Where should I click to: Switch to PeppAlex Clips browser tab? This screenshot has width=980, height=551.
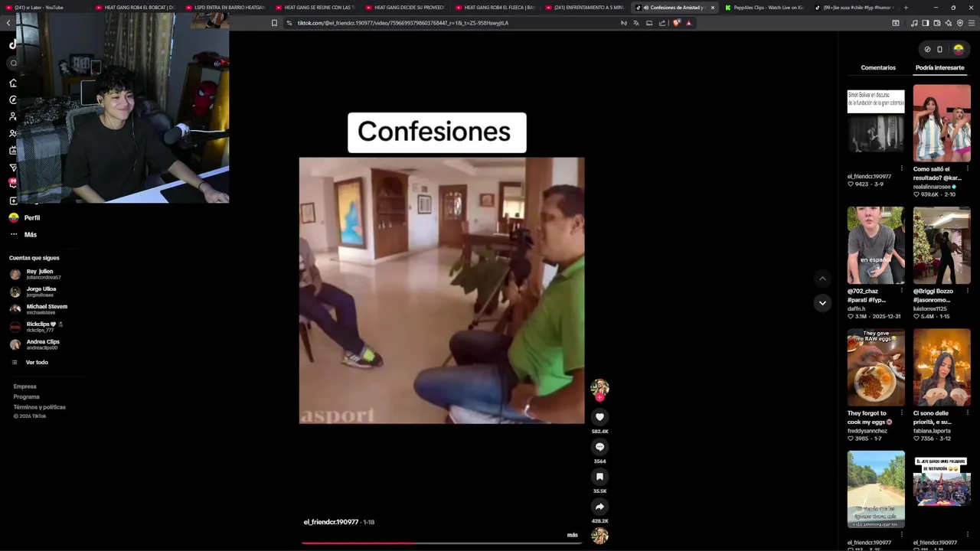[764, 8]
